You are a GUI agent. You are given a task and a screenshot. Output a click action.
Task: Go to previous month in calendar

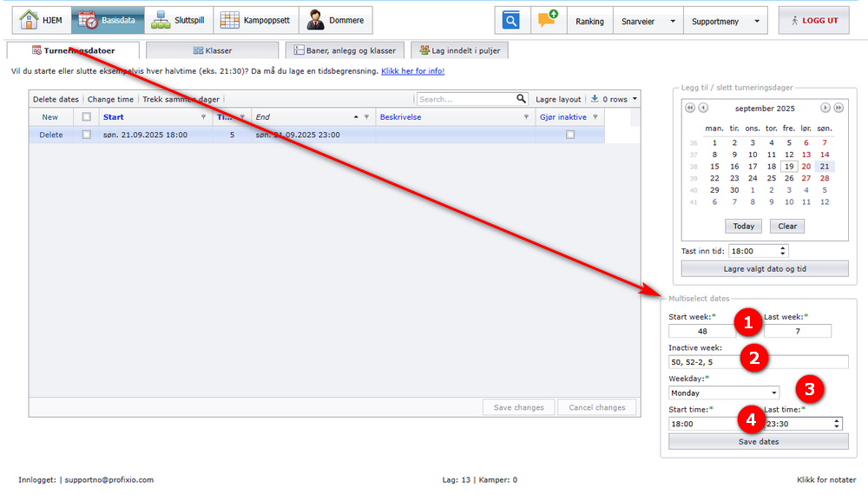coord(703,108)
